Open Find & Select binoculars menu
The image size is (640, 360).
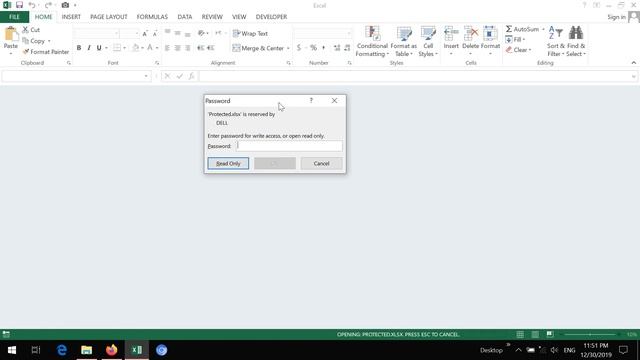point(576,42)
